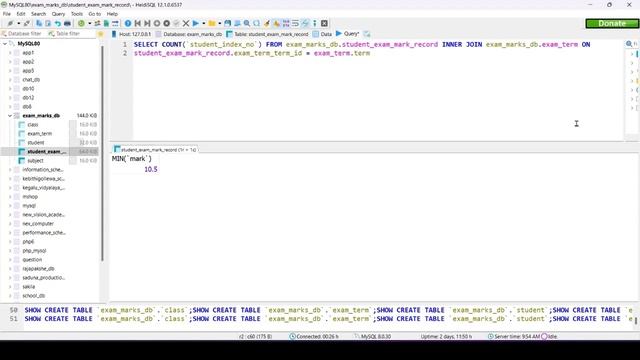
Task: Click the 'MySQL 8.0.30' status bar entry
Action: click(373, 337)
